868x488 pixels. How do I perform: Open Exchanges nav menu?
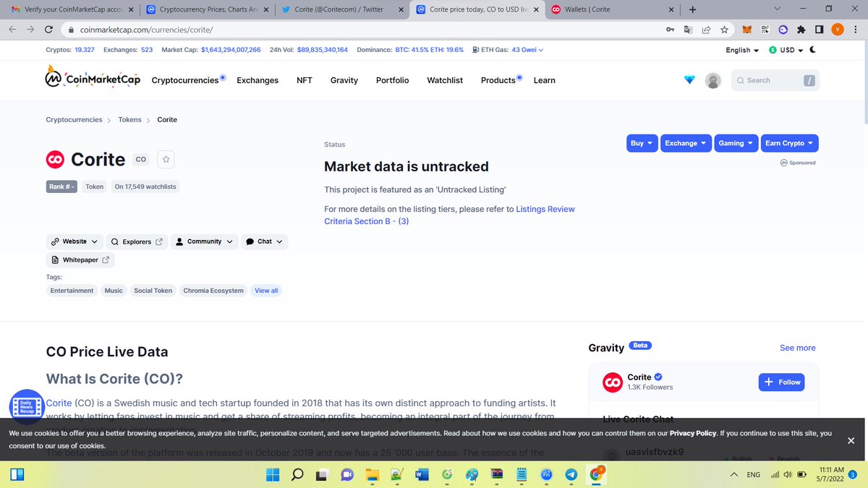coord(258,80)
